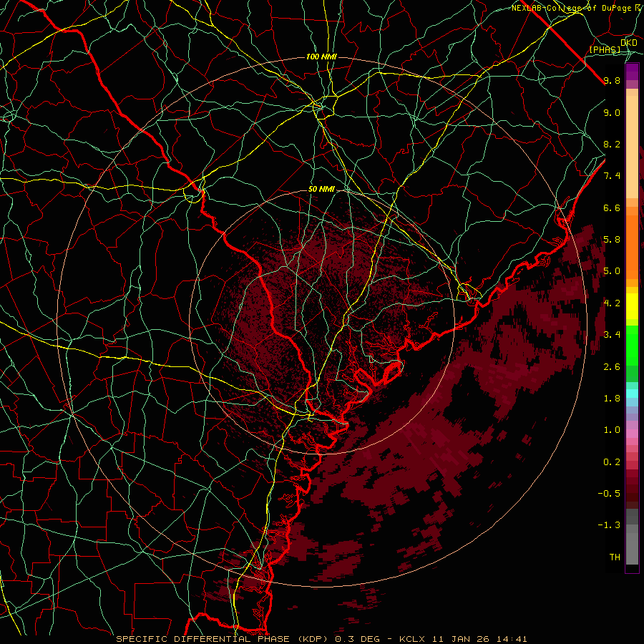
Task: Pick the bright yellow segment of the color bar
Action: coord(632,306)
